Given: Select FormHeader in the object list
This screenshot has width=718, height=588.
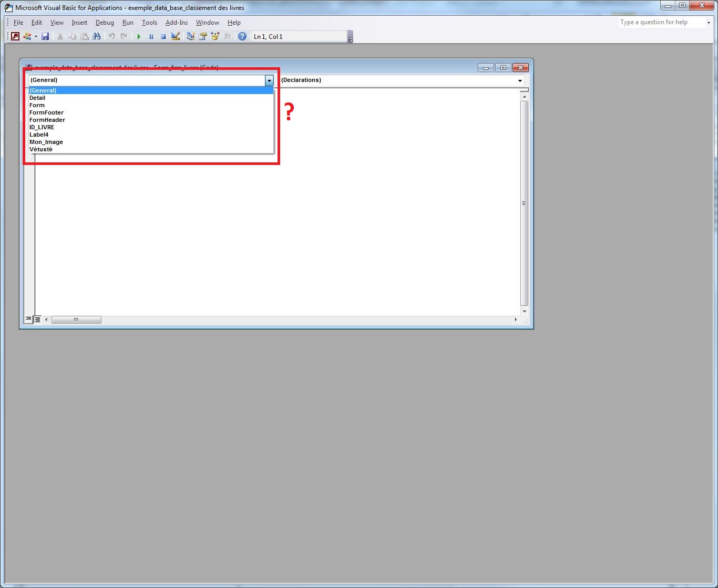Looking at the screenshot, I should click(x=151, y=120).
